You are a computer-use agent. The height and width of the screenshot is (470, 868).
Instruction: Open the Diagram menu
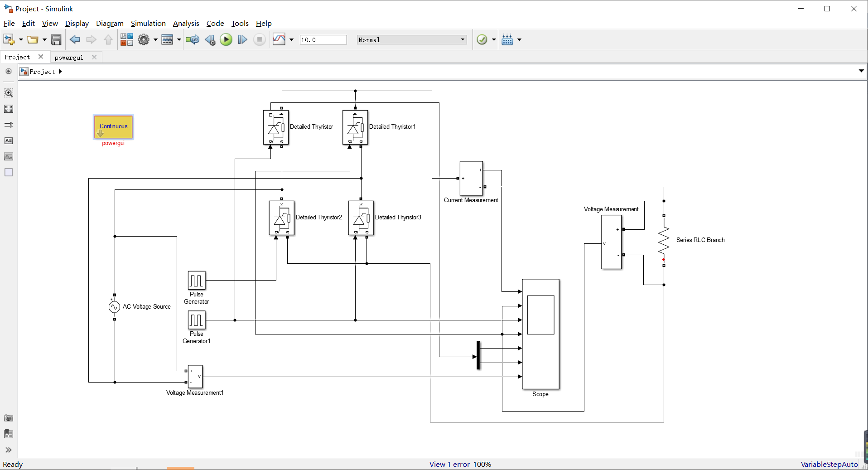coord(110,24)
